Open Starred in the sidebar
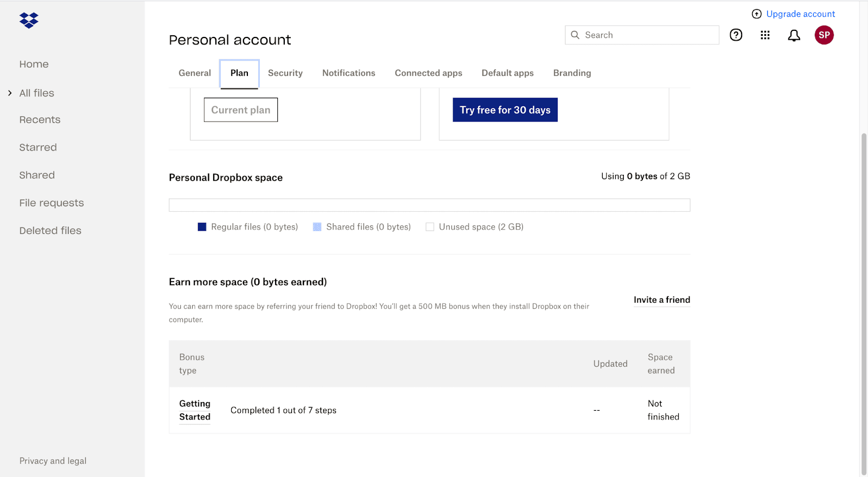868x477 pixels. (38, 147)
